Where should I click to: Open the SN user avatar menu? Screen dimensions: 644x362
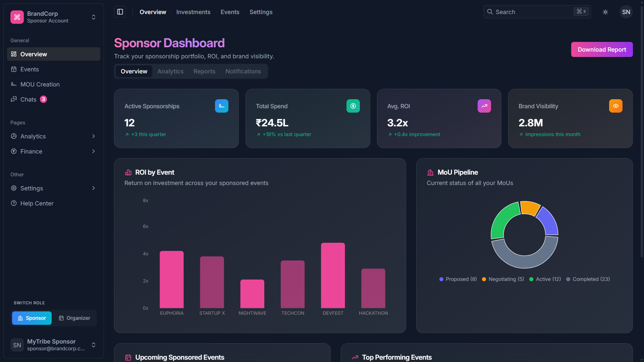click(626, 12)
